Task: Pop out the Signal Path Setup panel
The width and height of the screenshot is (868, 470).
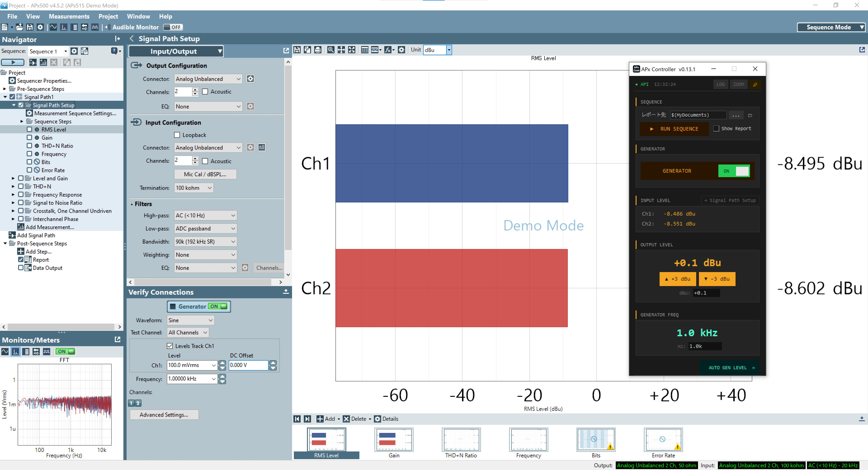Action: point(286,51)
